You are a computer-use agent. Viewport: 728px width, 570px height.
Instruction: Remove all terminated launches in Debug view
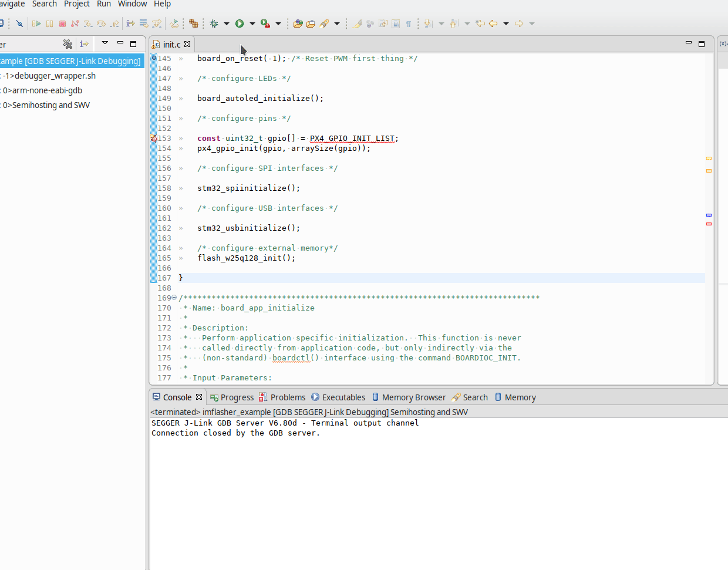pos(68,43)
